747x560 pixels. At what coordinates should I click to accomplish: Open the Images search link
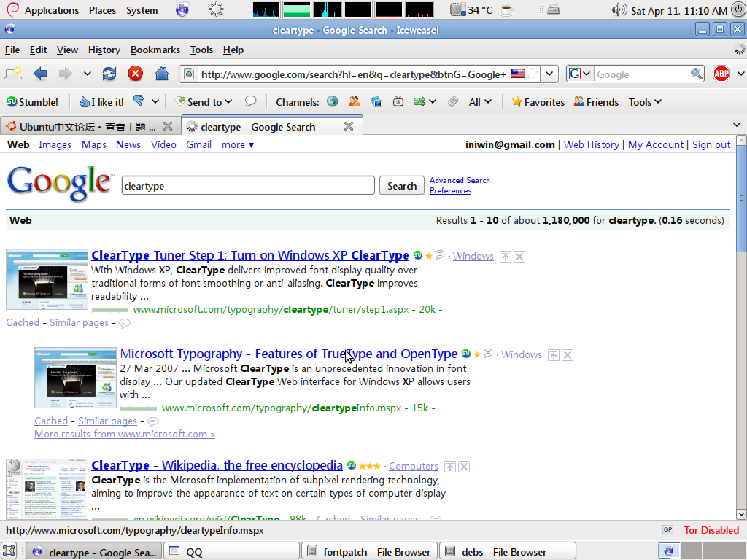pyautogui.click(x=55, y=145)
